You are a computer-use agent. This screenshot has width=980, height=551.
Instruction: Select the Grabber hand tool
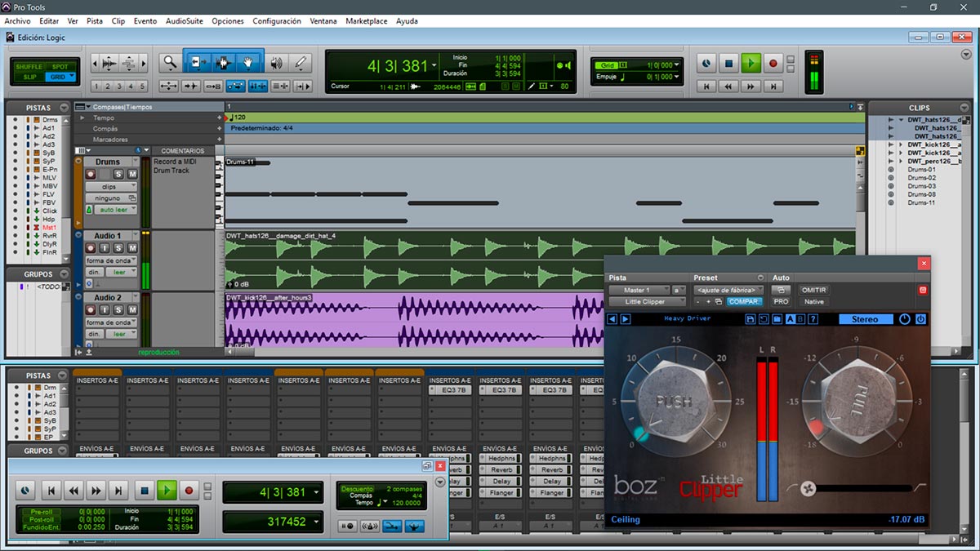(249, 62)
